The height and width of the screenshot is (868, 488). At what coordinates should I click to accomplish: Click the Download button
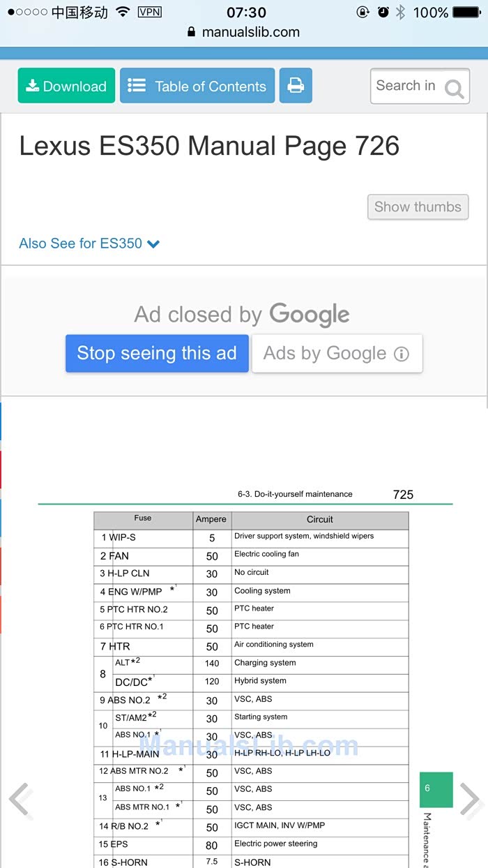click(x=66, y=86)
